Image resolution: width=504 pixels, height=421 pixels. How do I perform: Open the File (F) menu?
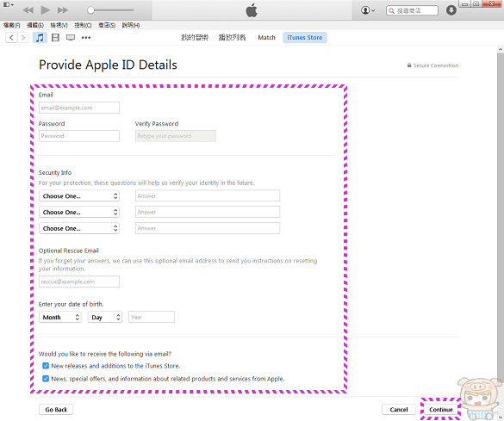pos(11,25)
